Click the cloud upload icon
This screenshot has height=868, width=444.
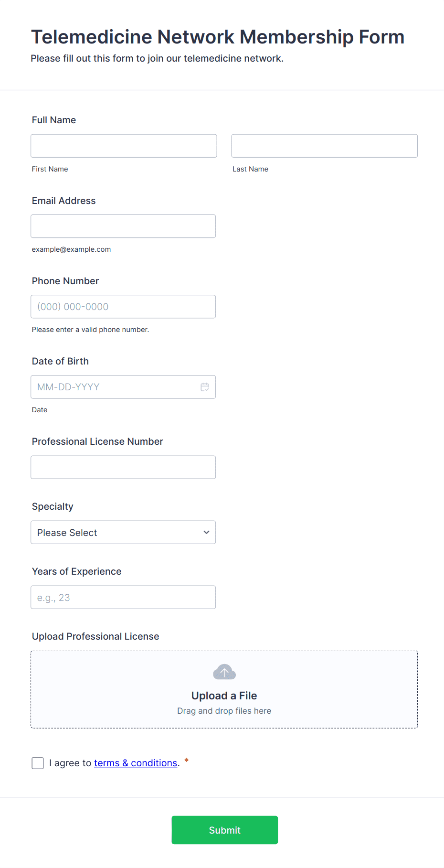click(x=224, y=671)
